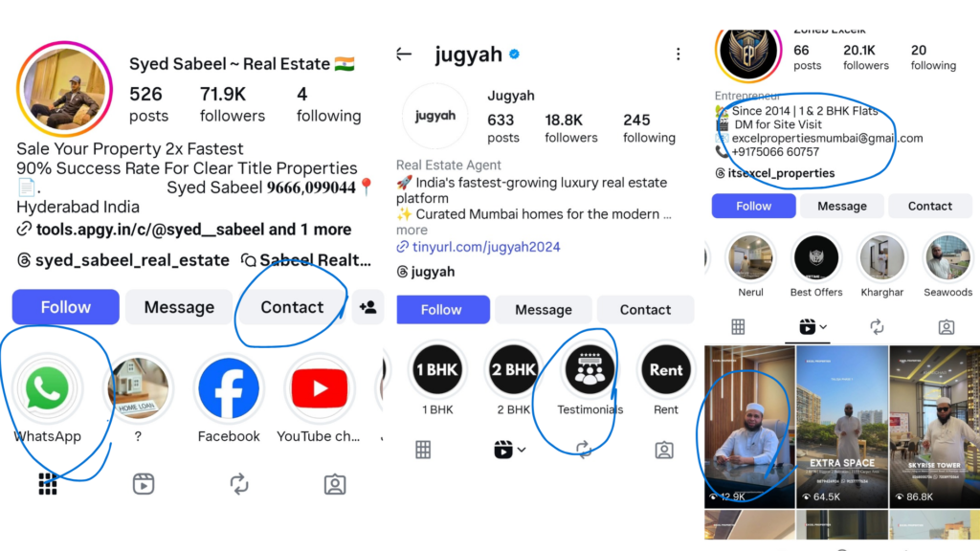The width and height of the screenshot is (980, 551).
Task: Open the three-dot menu on the jugyah profile
Action: point(679,55)
